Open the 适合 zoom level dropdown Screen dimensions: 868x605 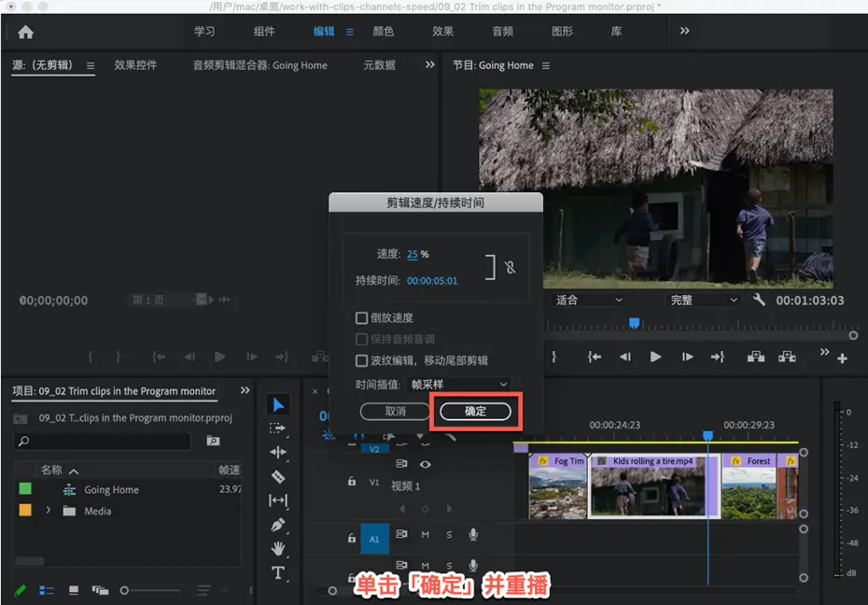[588, 300]
